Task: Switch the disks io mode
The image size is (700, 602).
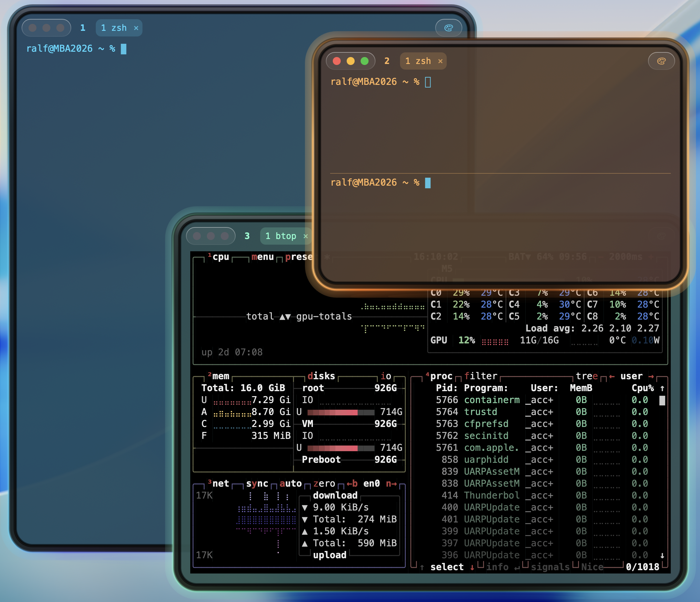Action: coord(386,376)
